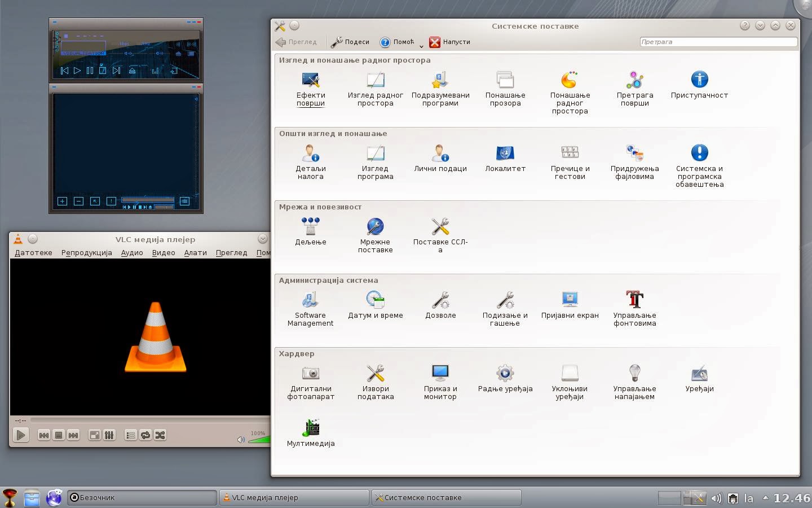Open the Аудио menu in VLC
The image size is (812, 508).
132,253
